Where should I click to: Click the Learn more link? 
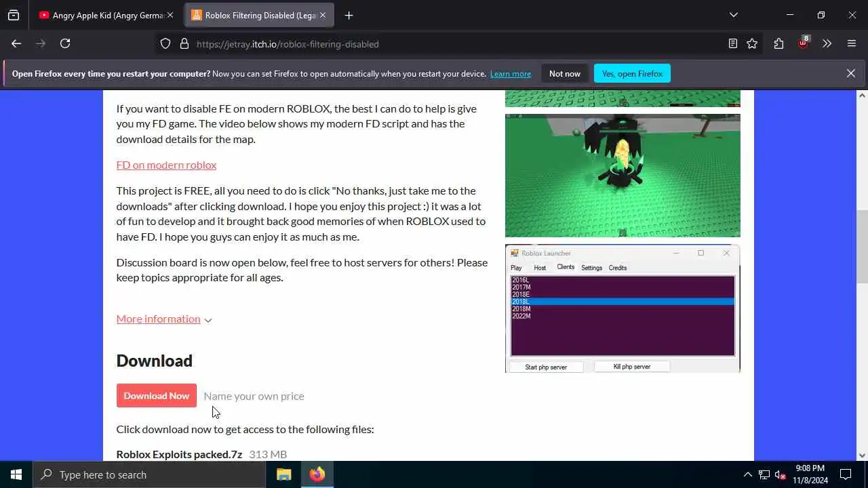(x=511, y=73)
